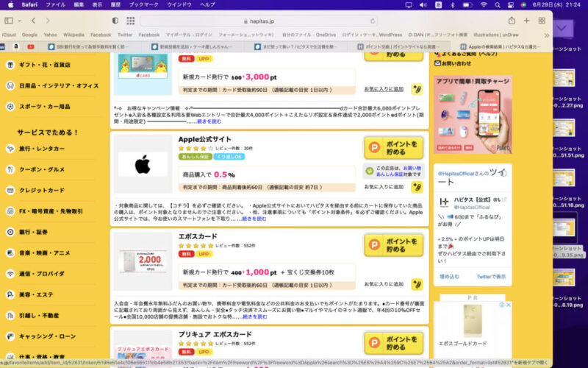Click お気に入りに追加 for Apple公式サイト

(384, 187)
